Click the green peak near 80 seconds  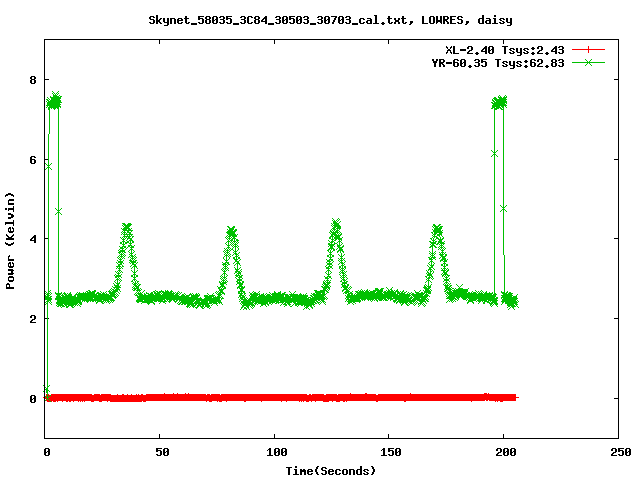point(231,232)
